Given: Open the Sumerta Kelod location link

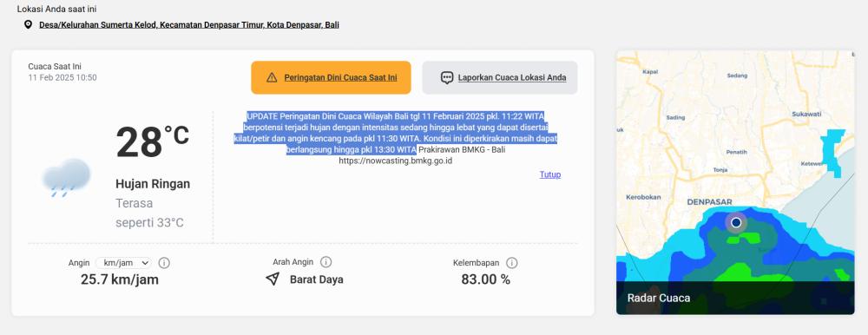Looking at the screenshot, I should coord(189,25).
